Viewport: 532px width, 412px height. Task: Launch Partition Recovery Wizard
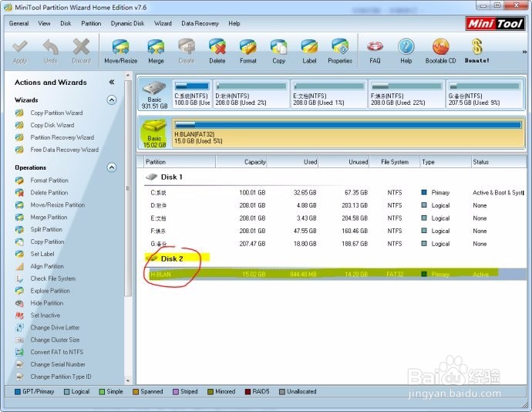[x=62, y=137]
